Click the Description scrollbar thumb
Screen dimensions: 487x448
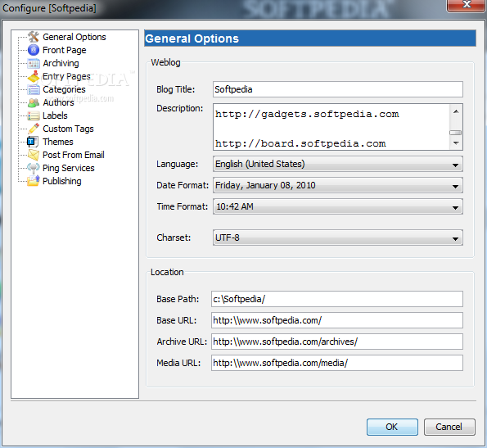[x=456, y=133]
